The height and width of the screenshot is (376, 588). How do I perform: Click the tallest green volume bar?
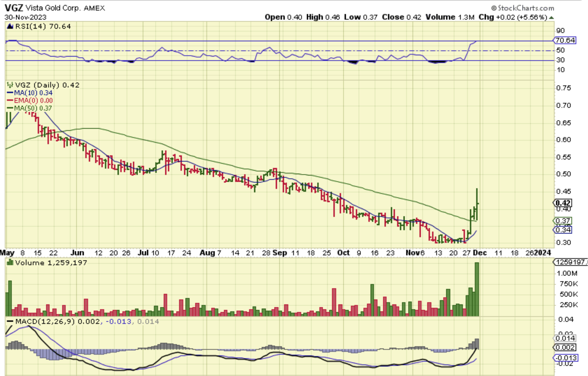pos(477,289)
